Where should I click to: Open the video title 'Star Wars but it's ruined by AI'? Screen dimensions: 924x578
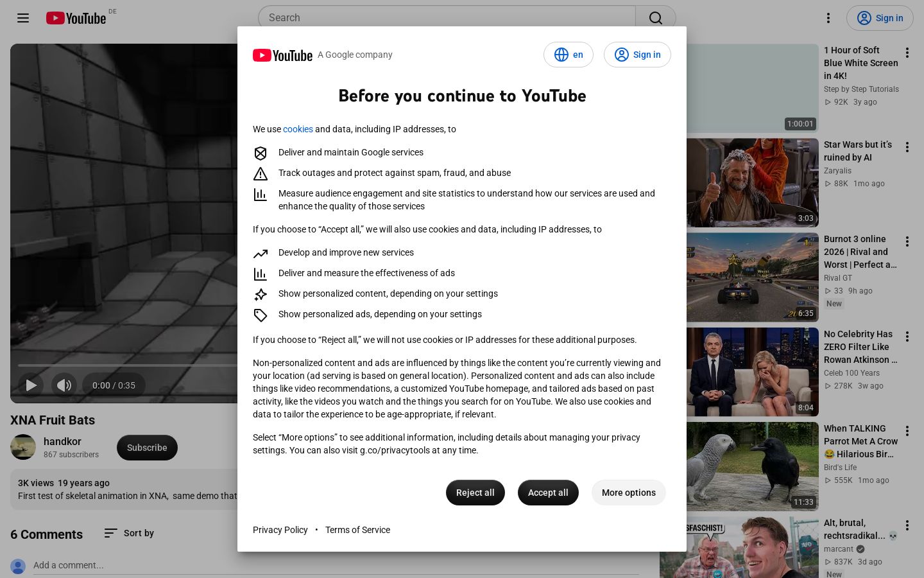point(858,151)
